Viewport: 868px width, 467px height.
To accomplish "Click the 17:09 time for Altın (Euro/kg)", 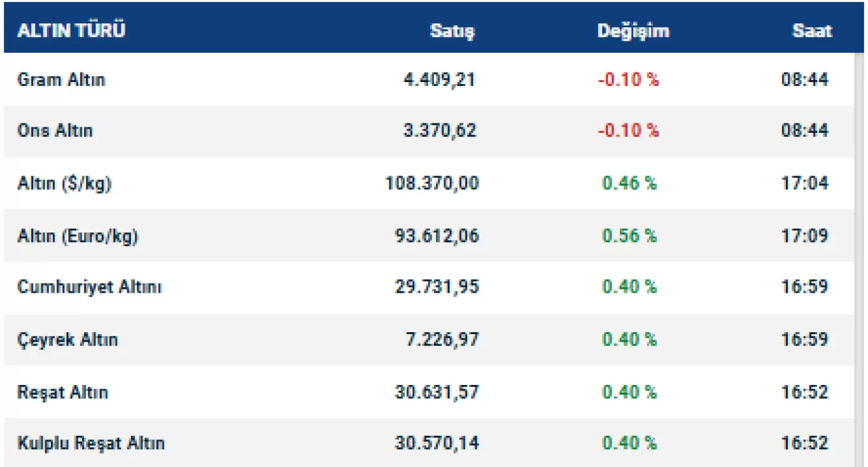I will tap(804, 236).
